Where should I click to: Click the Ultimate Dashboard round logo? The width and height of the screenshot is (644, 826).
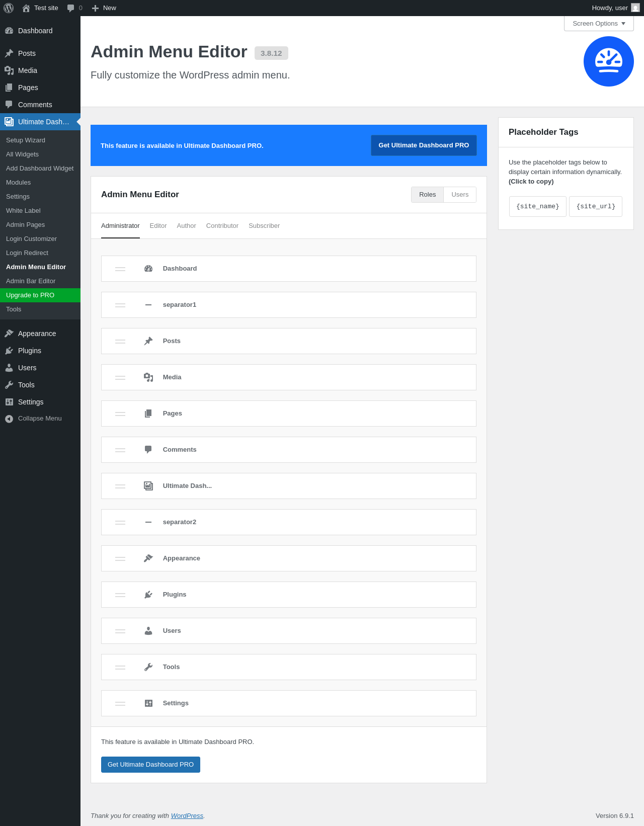coord(609,61)
